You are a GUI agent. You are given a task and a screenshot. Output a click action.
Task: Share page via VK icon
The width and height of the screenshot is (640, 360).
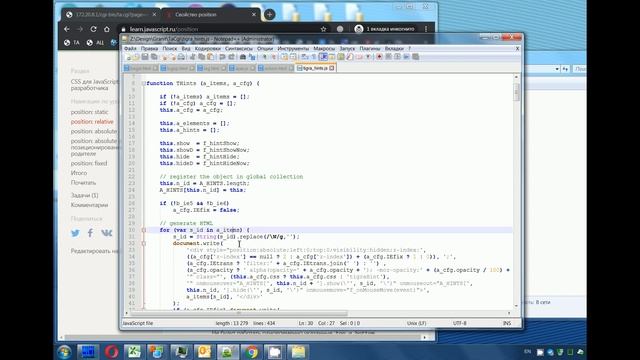[107, 233]
